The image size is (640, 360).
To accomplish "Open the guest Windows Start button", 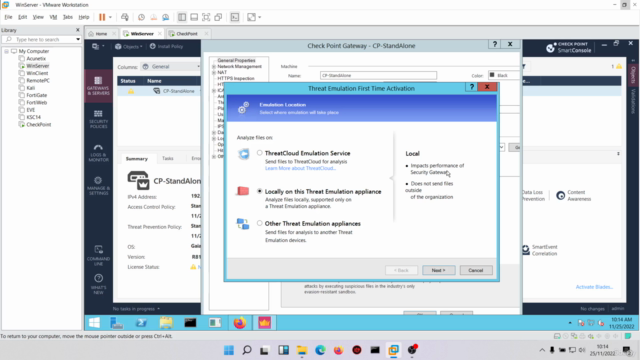I will [x=94, y=323].
